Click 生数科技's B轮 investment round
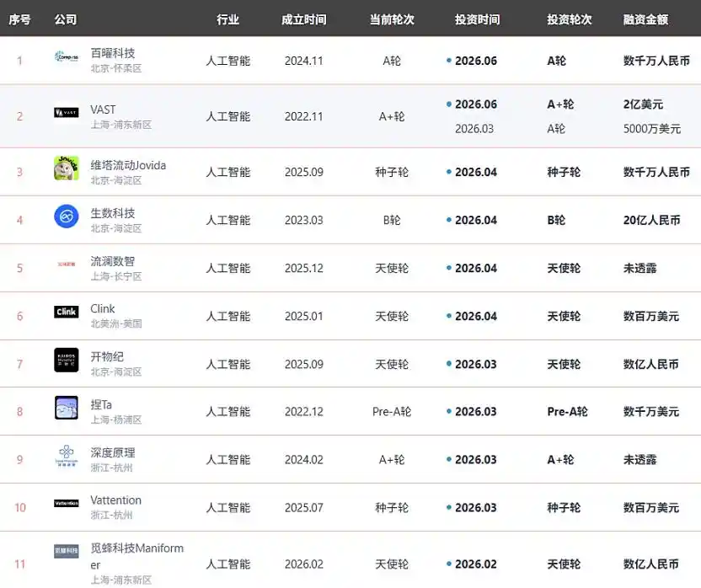Image resolution: width=701 pixels, height=588 pixels. click(556, 220)
